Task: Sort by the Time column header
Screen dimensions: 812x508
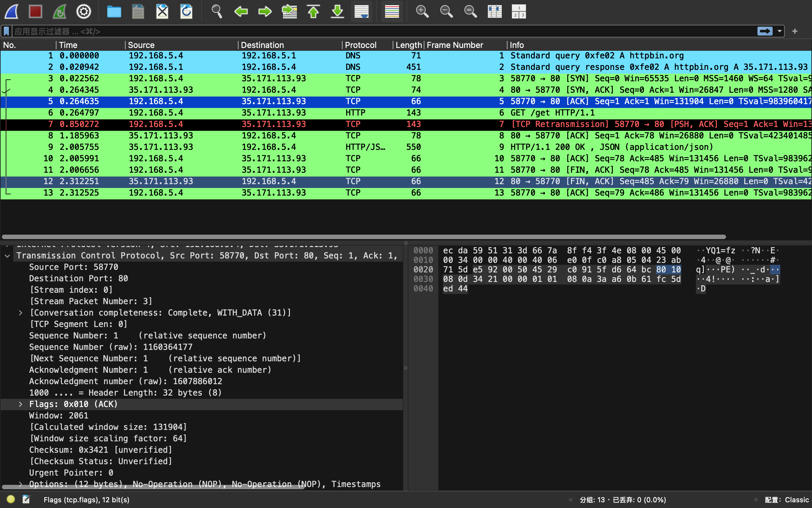Action: tap(91, 45)
